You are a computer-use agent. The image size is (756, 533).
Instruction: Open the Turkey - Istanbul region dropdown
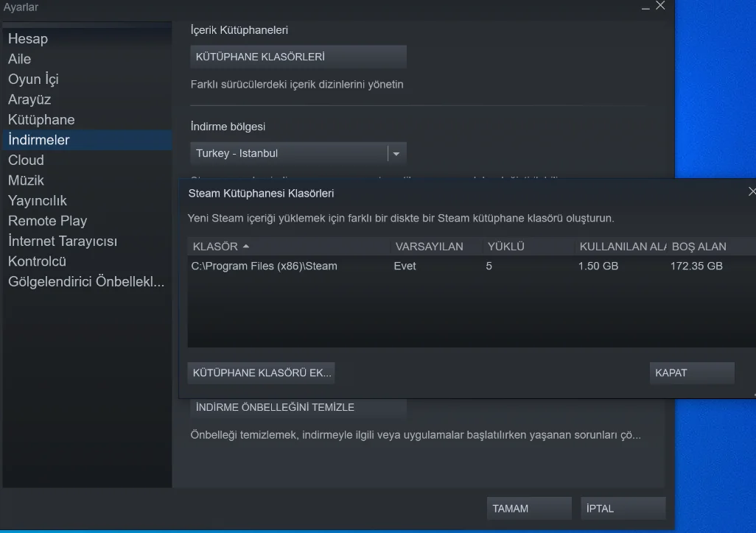pos(298,153)
